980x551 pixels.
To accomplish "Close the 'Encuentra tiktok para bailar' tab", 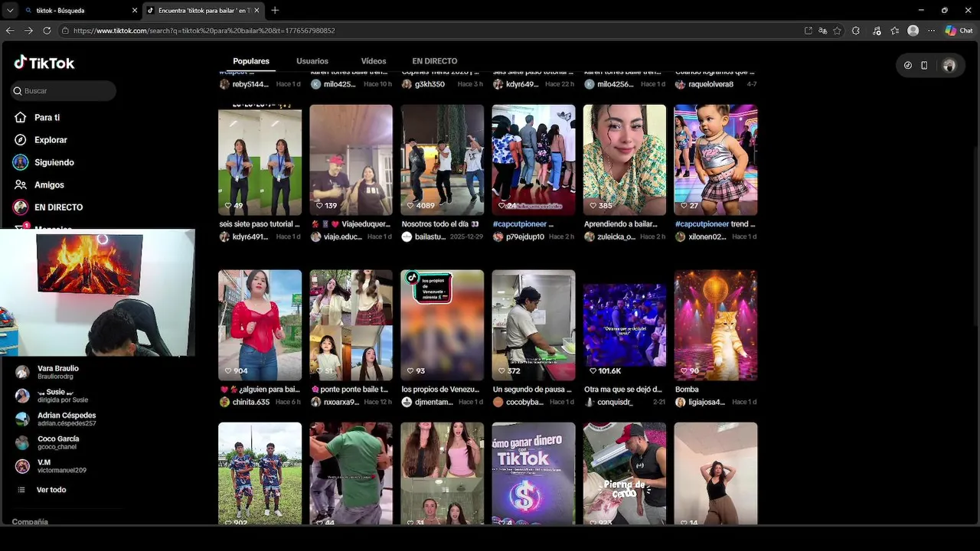I will tap(256, 11).
